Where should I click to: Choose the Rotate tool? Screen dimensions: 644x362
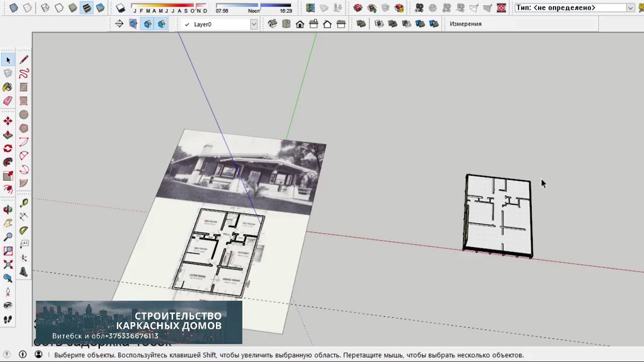coord(8,148)
